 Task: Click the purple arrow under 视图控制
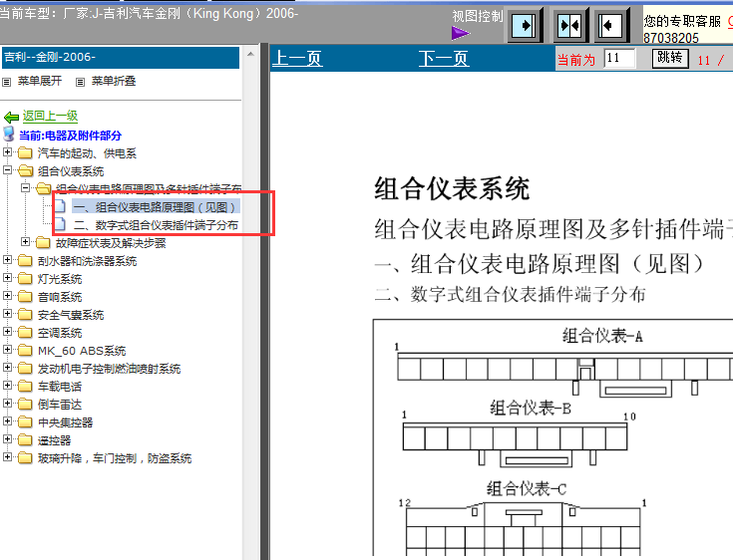click(461, 33)
